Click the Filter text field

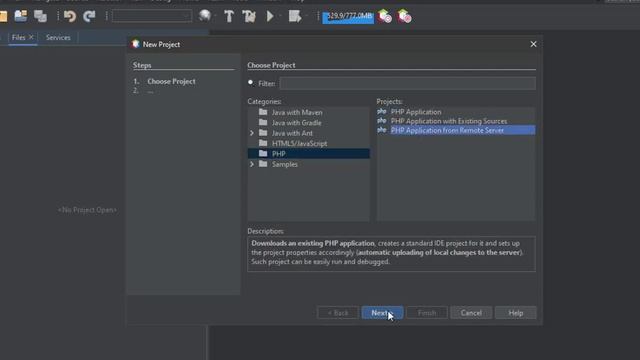[x=407, y=83]
